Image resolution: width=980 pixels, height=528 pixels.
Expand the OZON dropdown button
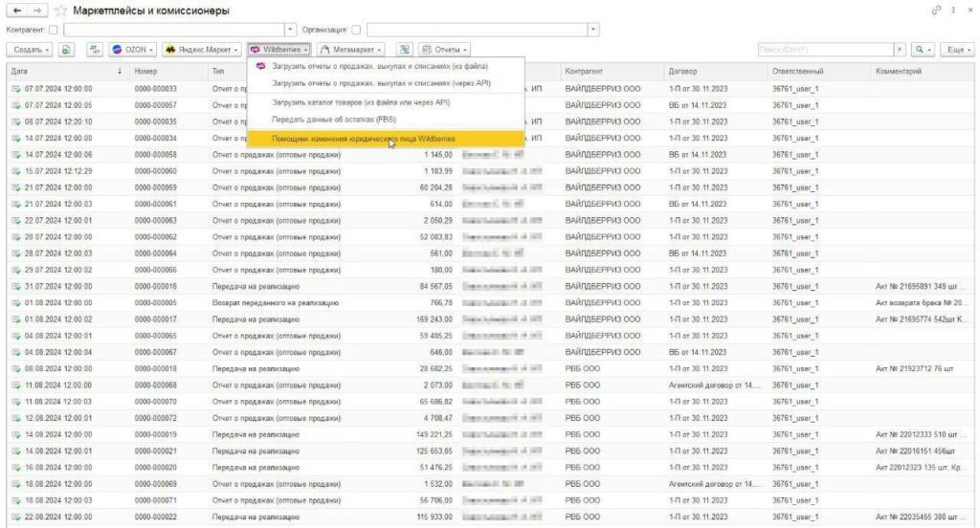(133, 49)
